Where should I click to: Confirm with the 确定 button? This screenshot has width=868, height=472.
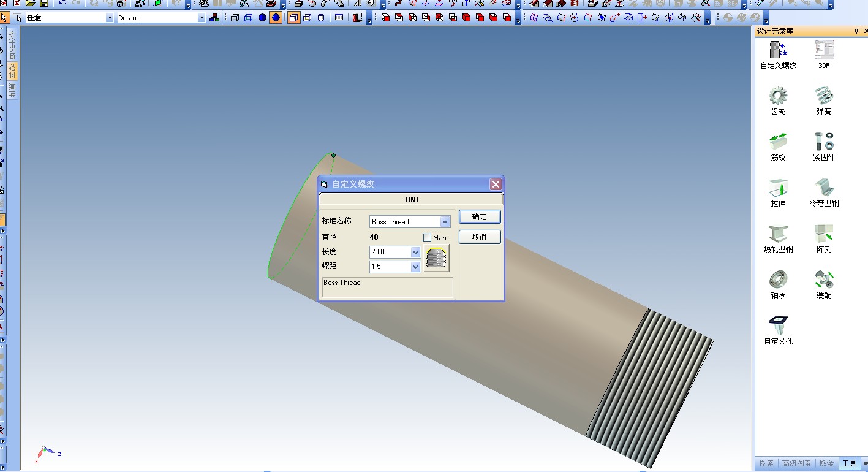(480, 217)
